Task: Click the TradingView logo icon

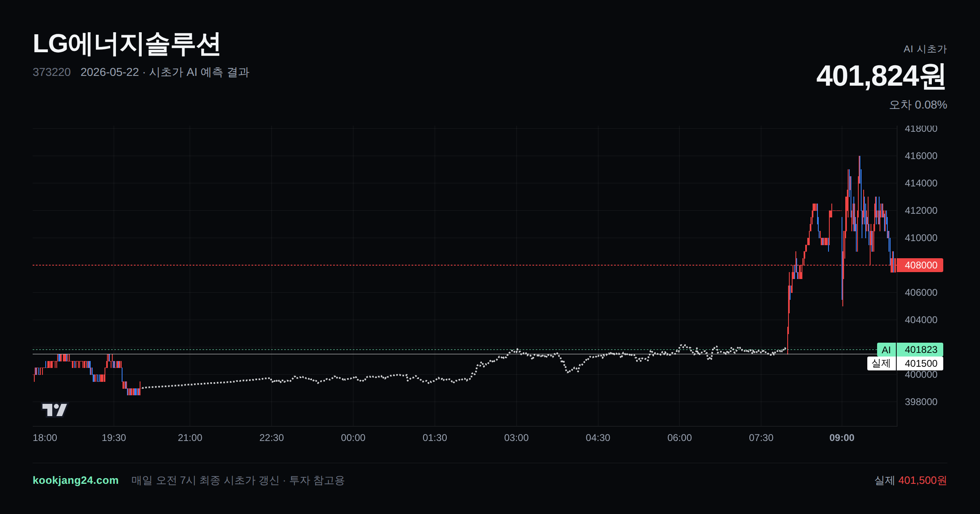Action: point(54,410)
